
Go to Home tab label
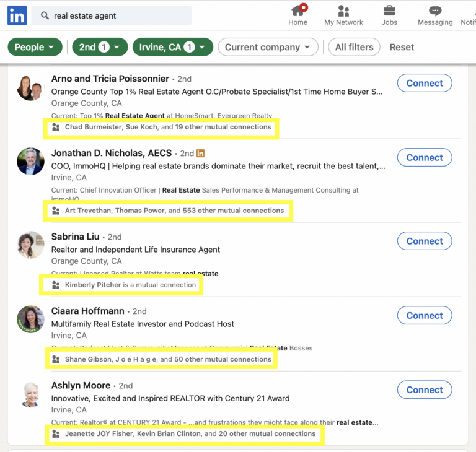[x=297, y=22]
